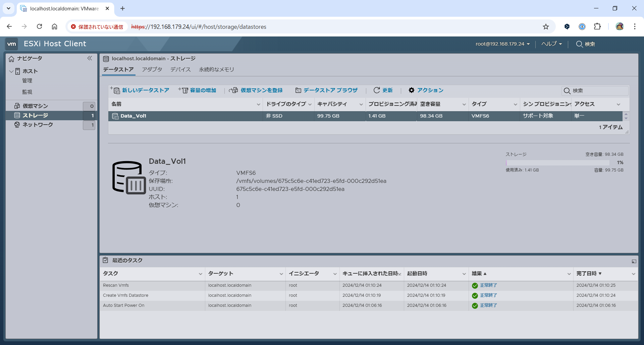Open the キャパシティ column dropdown arrow
The width and height of the screenshot is (644, 345).
361,105
